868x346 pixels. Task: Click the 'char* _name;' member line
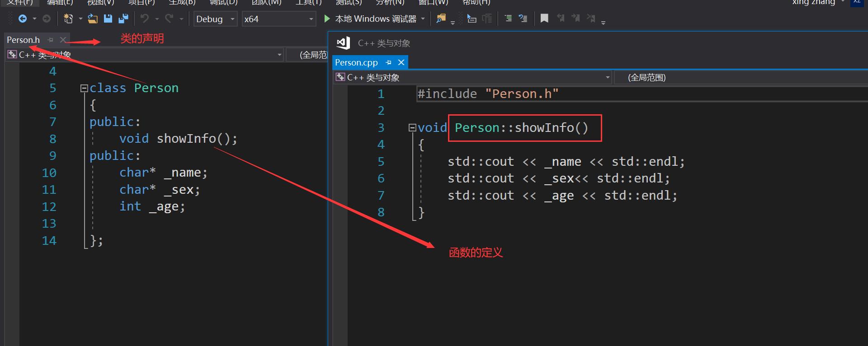(x=163, y=172)
